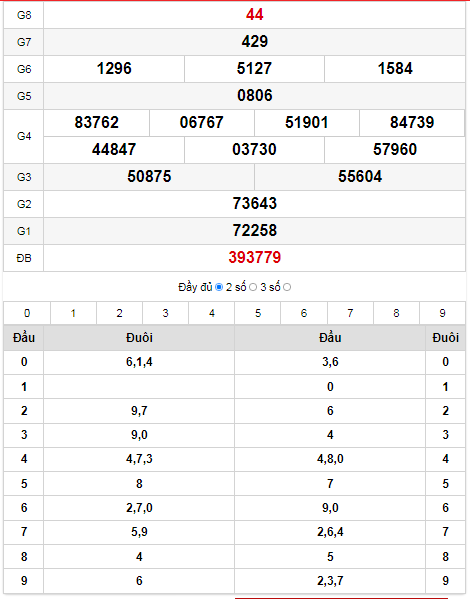470x599 pixels.
Task: Click G6 result 5127
Action: coord(254,69)
